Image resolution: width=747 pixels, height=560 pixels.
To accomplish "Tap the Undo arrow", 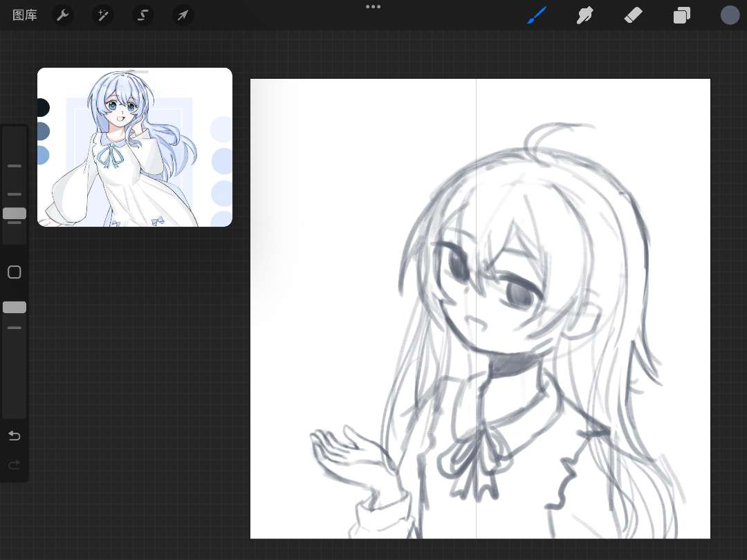I will tap(15, 436).
